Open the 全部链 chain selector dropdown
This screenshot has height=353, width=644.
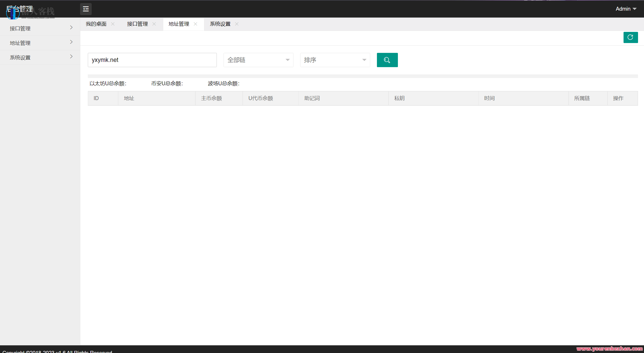tap(258, 60)
